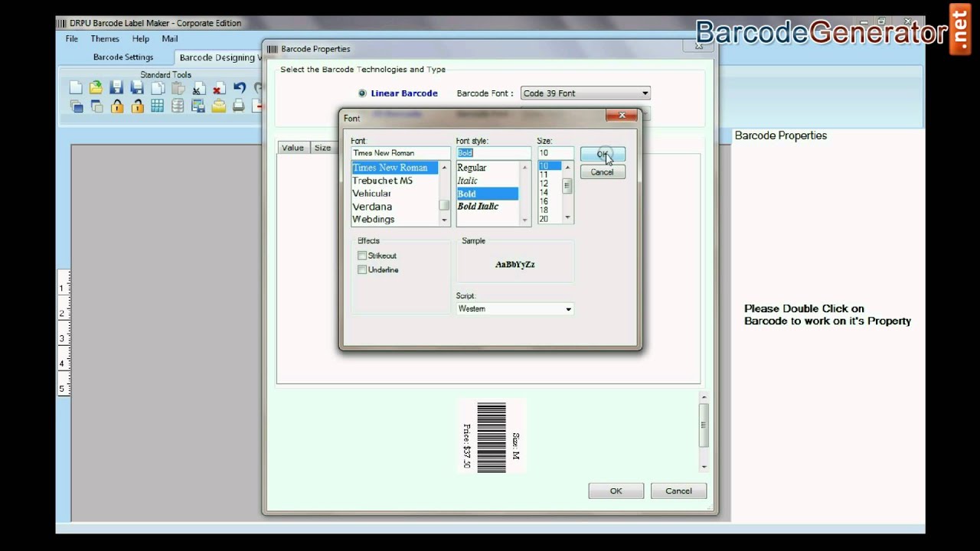Click the Value column header tab
The height and width of the screenshot is (551, 980).
pos(292,148)
